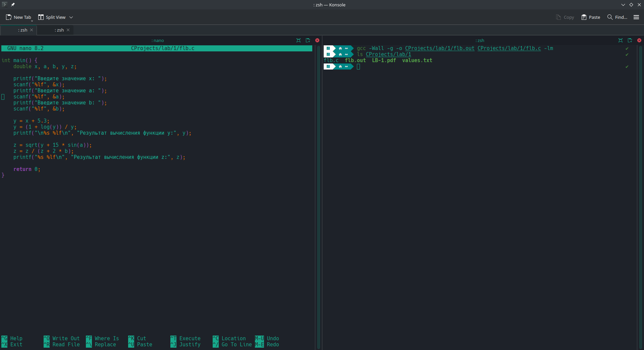Close the first zsh tab

(x=32, y=30)
